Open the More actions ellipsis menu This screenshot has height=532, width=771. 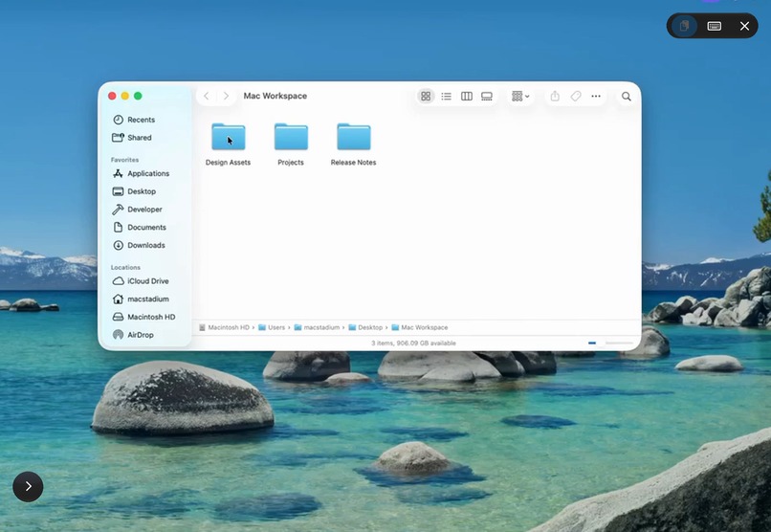pos(596,97)
